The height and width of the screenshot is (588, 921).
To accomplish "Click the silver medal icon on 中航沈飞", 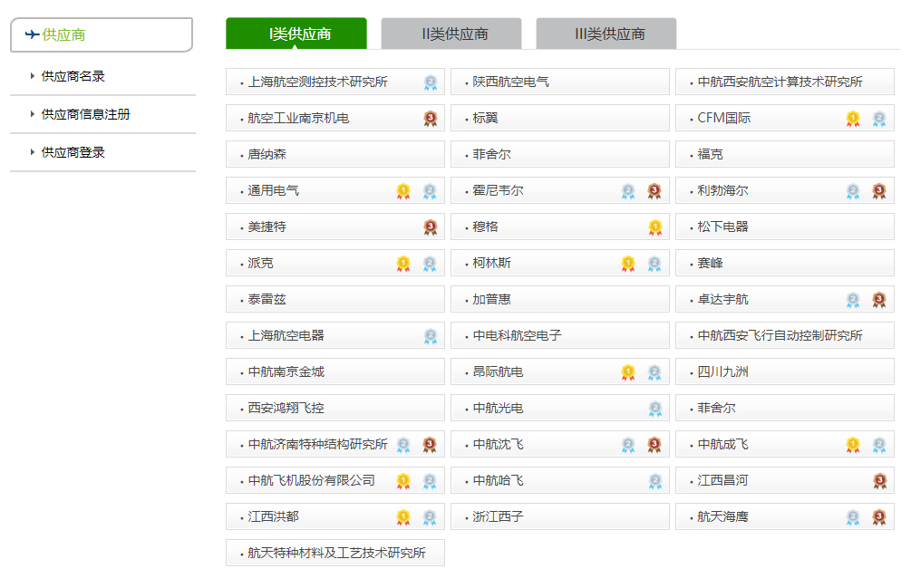I will [x=628, y=446].
